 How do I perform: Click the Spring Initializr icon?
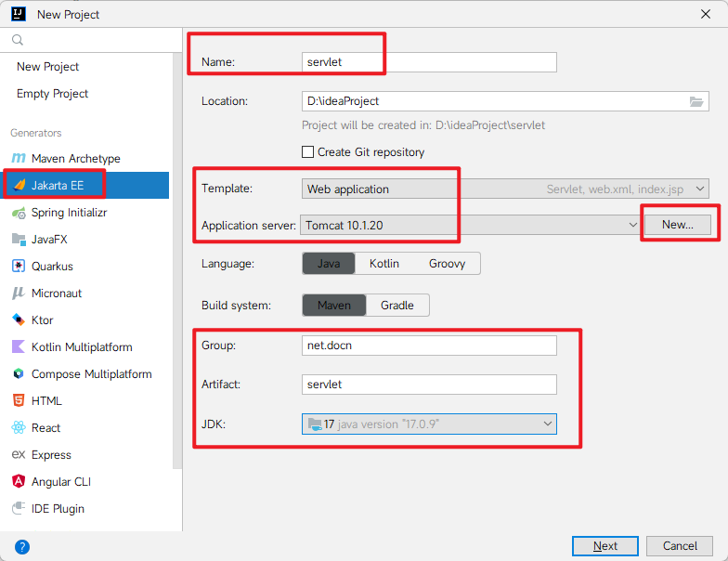(18, 213)
